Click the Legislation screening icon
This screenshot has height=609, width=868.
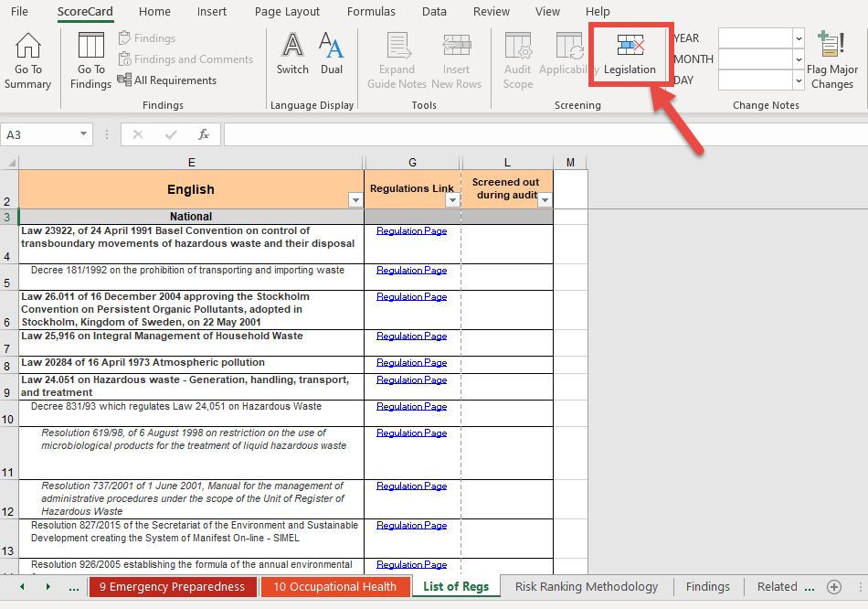630,46
